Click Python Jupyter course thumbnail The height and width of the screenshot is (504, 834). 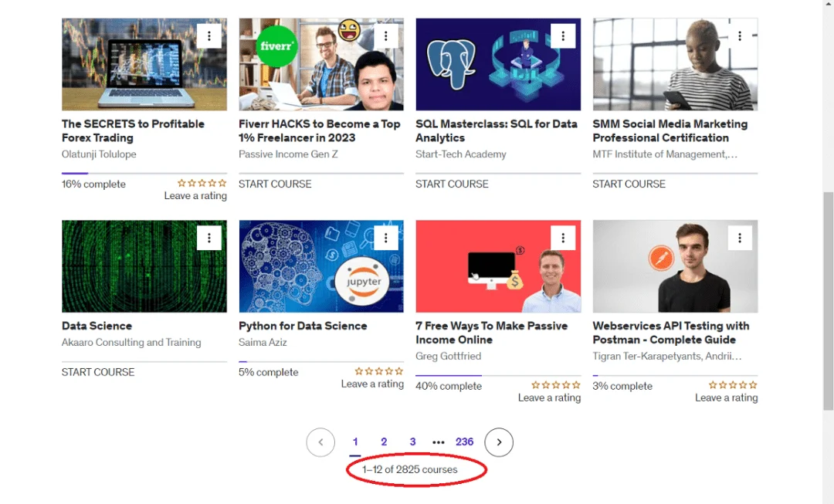(321, 266)
